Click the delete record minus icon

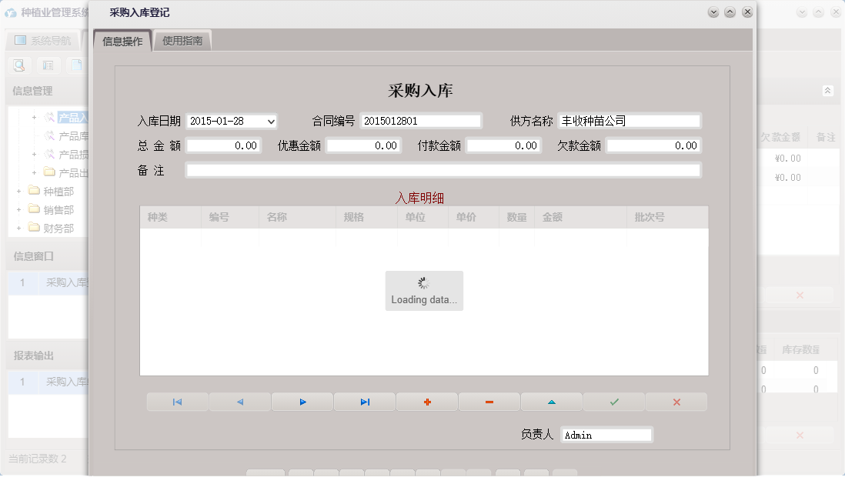click(489, 402)
